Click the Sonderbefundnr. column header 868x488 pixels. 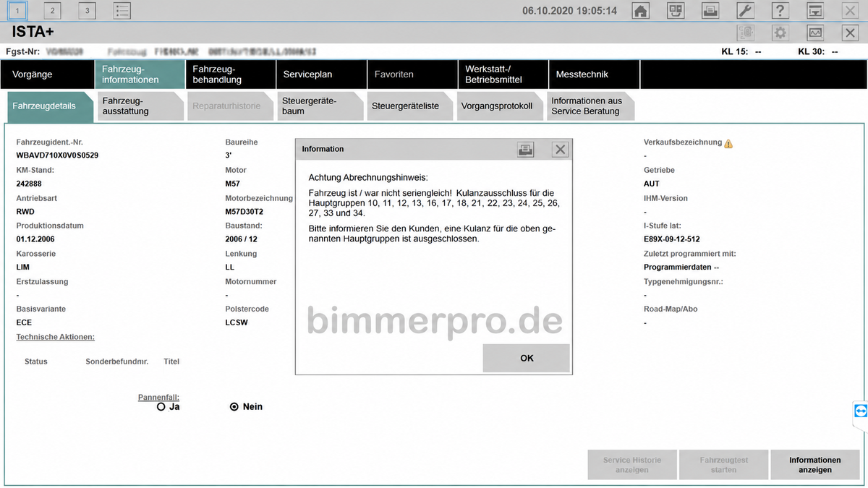click(x=116, y=361)
